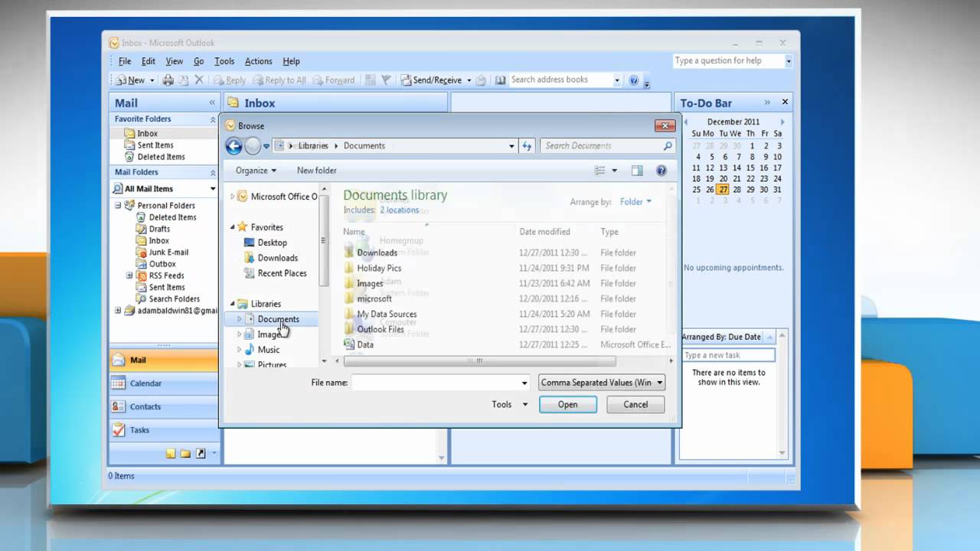Collapse Personal Folders tree node
The width and height of the screenshot is (980, 551).
tap(118, 206)
